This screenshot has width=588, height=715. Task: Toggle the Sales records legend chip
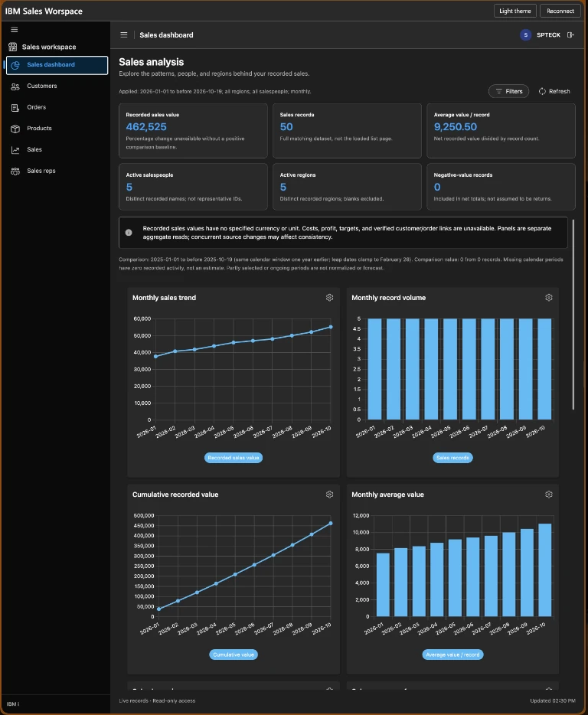(x=452, y=458)
